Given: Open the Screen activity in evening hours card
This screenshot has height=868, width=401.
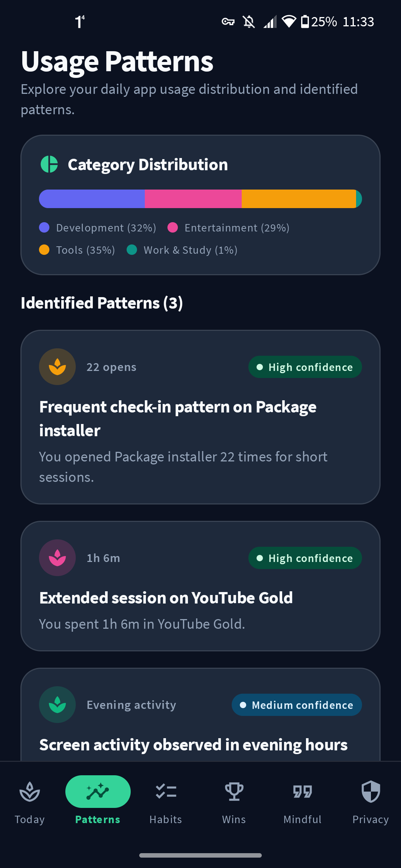Looking at the screenshot, I should click(x=200, y=714).
